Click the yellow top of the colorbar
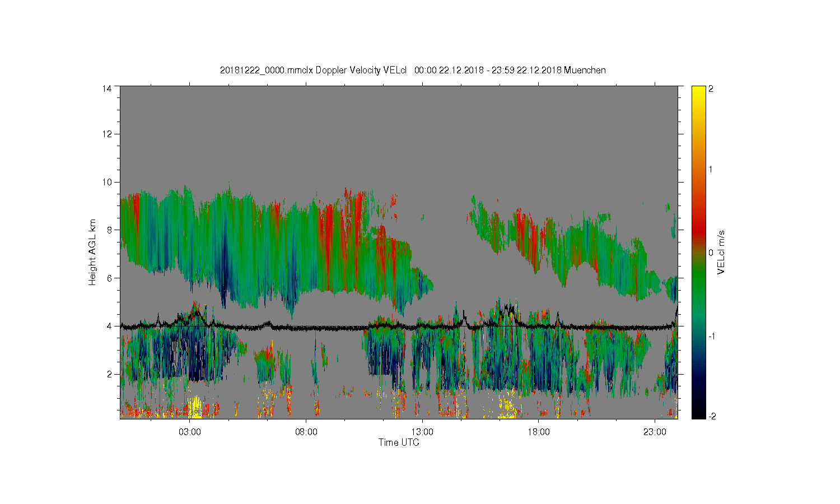This screenshot has width=840, height=504. point(698,92)
